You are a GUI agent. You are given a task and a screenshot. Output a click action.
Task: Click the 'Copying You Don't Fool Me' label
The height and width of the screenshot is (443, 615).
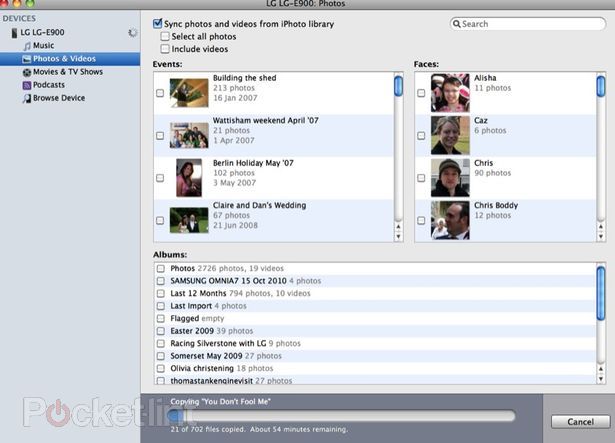click(220, 401)
